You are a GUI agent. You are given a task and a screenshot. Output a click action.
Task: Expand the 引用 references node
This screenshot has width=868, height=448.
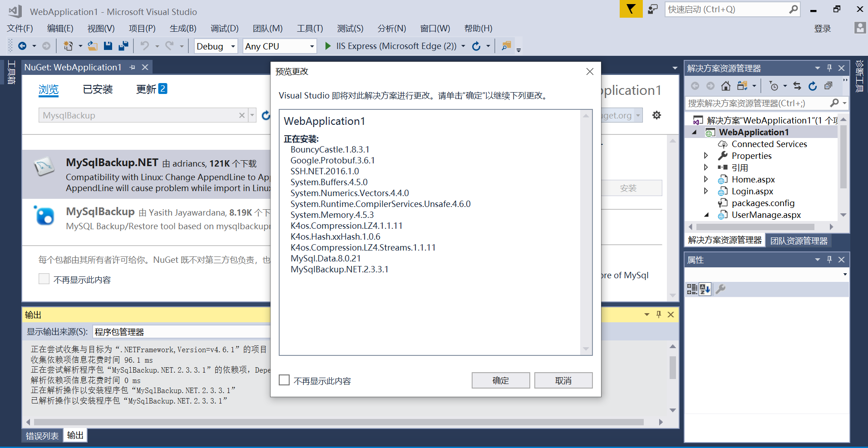tap(706, 167)
